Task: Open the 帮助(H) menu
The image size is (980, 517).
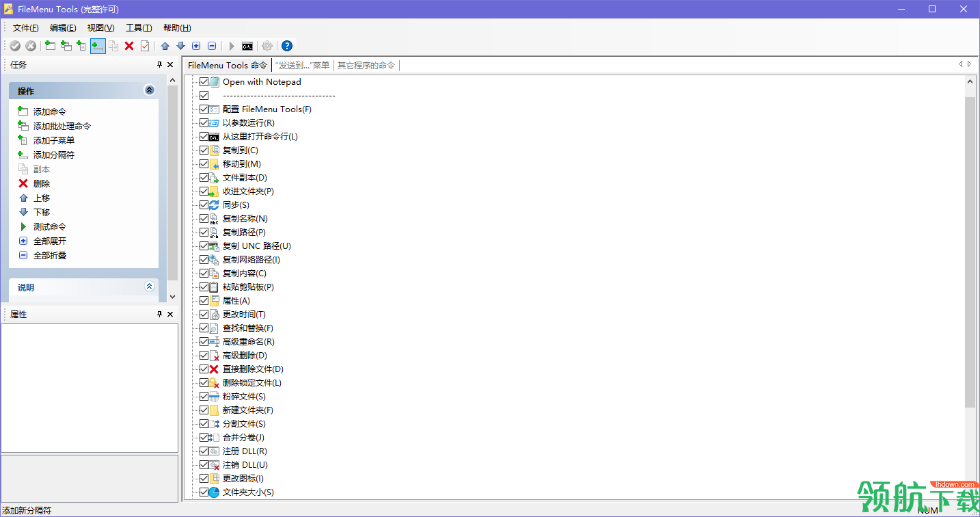Action: point(177,28)
